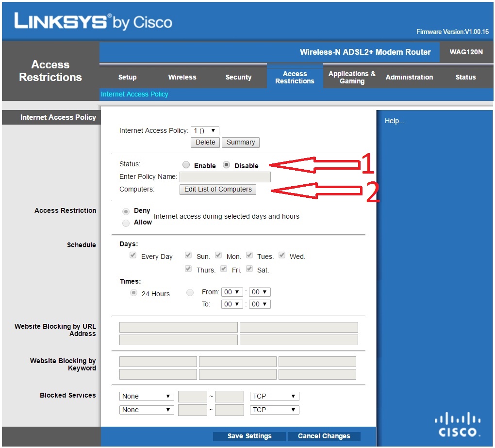The image size is (495, 448).
Task: Select the 24 Hours time option
Action: [x=133, y=293]
